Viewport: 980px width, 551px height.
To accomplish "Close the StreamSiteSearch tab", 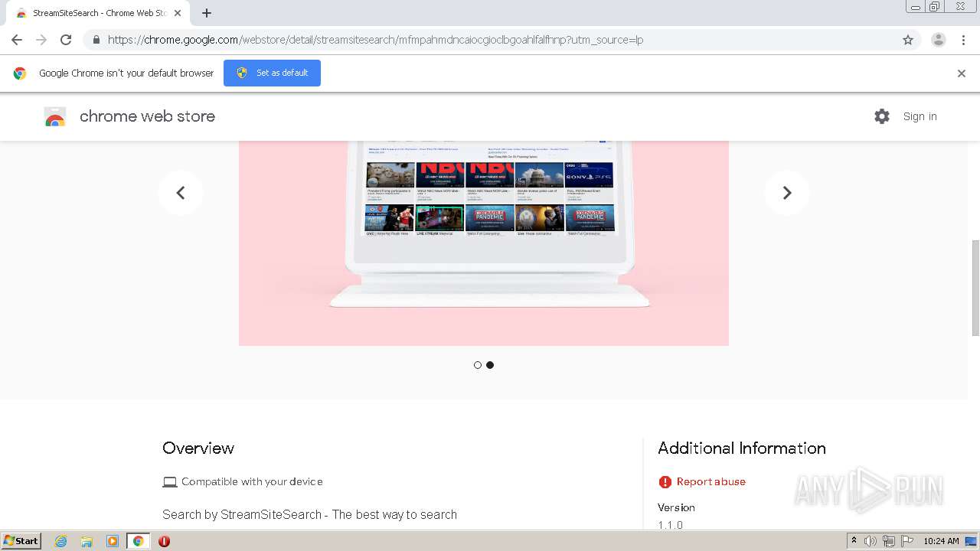I will click(x=178, y=13).
